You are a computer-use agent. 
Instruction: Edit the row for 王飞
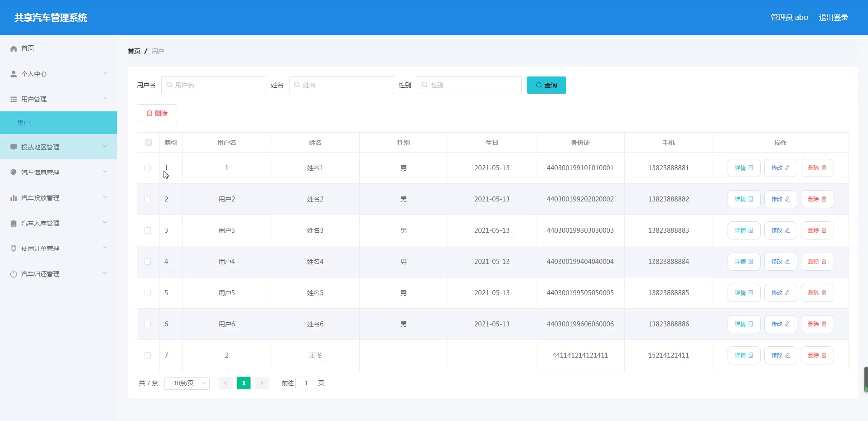point(781,355)
